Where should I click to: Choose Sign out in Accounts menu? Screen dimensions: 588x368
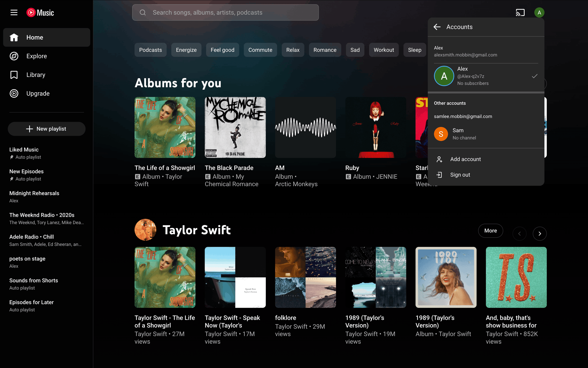tap(486, 175)
